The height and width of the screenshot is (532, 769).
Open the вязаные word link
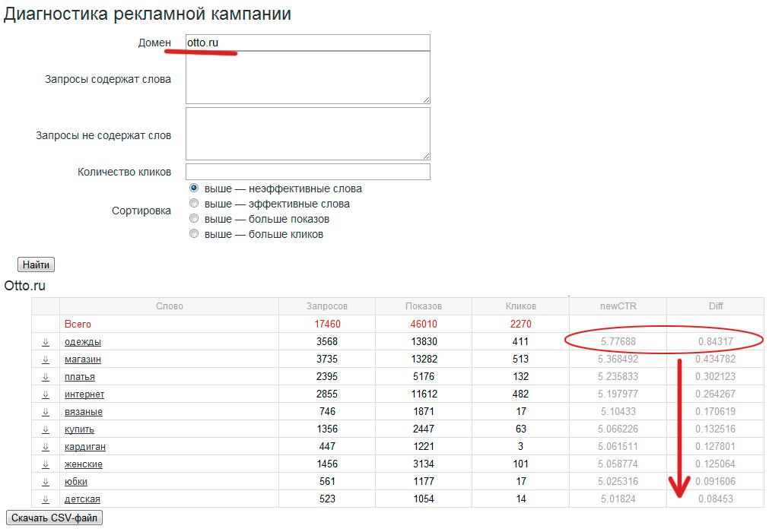click(84, 412)
